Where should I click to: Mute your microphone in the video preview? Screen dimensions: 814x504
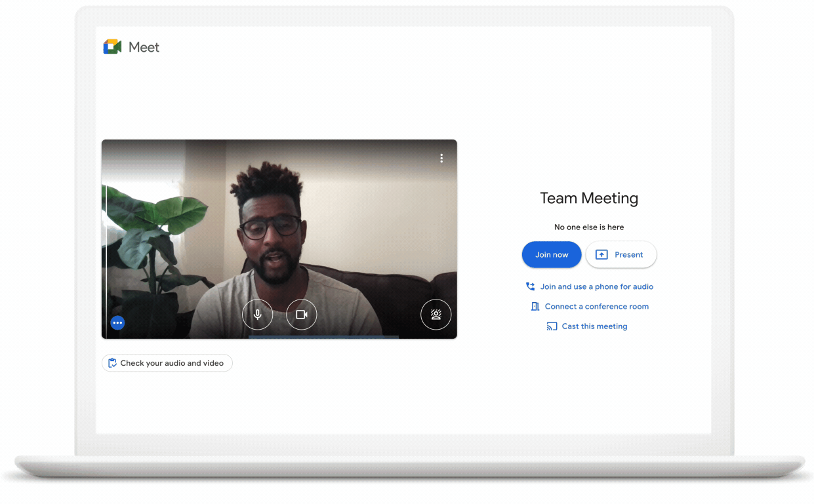[x=257, y=315]
